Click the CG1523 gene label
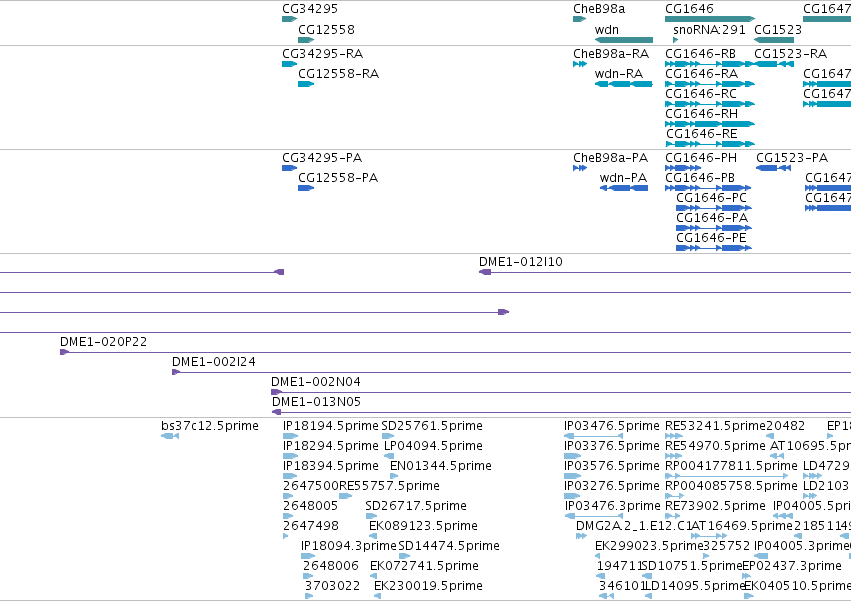851x601 pixels. (x=778, y=30)
